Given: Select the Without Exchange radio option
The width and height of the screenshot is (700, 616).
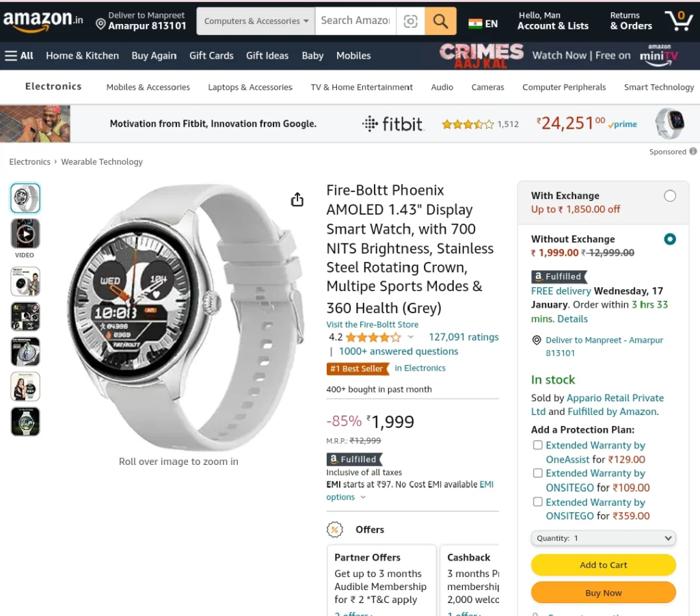Looking at the screenshot, I should click(670, 239).
